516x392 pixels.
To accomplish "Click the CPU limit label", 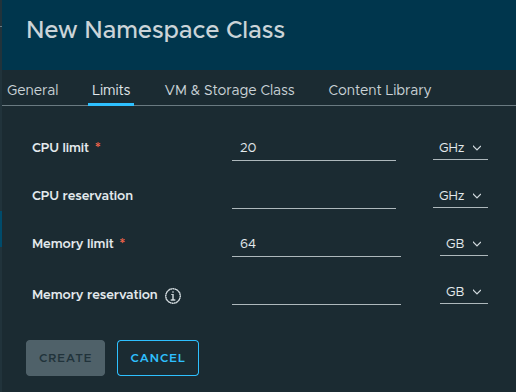I will coord(60,148).
